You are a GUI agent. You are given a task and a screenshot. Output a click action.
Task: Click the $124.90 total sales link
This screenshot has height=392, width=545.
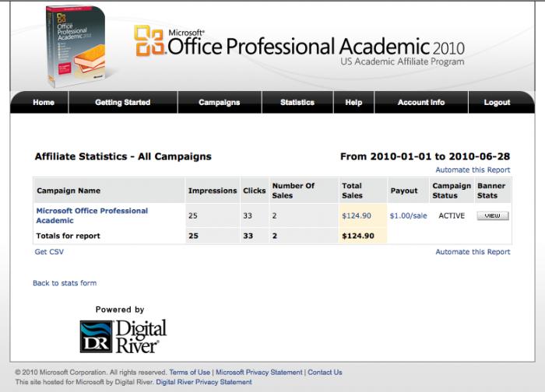pos(357,215)
